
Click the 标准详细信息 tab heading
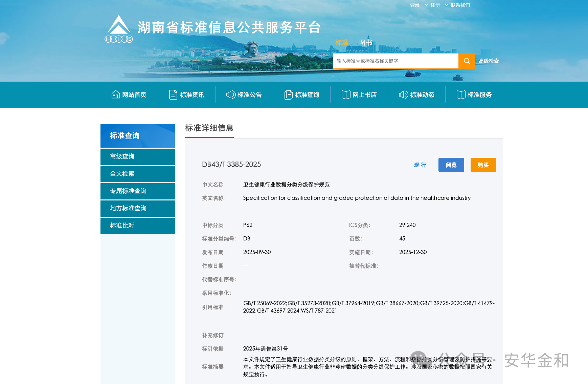(209, 128)
